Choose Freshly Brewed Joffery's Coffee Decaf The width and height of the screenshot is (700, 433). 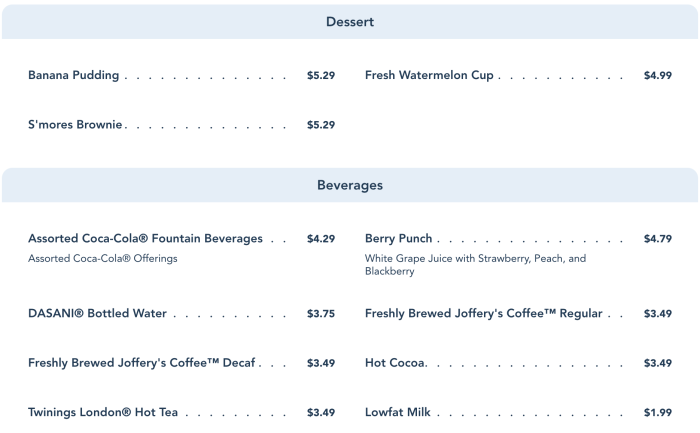(x=143, y=362)
